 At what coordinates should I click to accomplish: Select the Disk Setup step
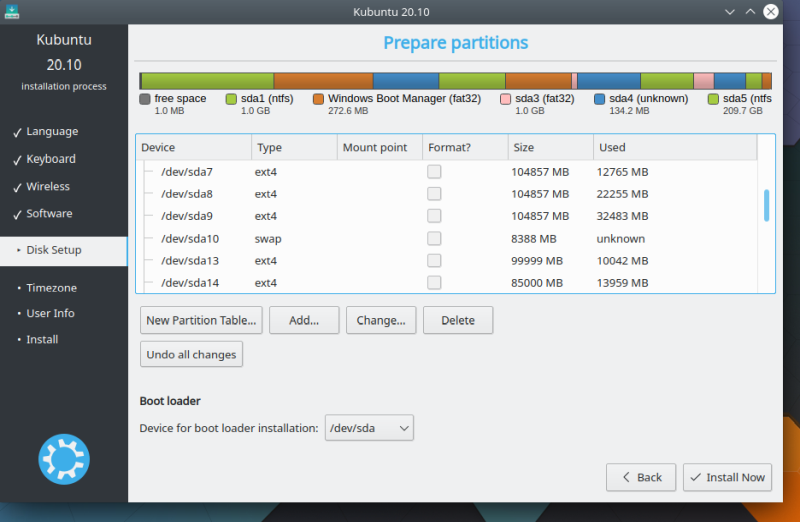pos(63,251)
